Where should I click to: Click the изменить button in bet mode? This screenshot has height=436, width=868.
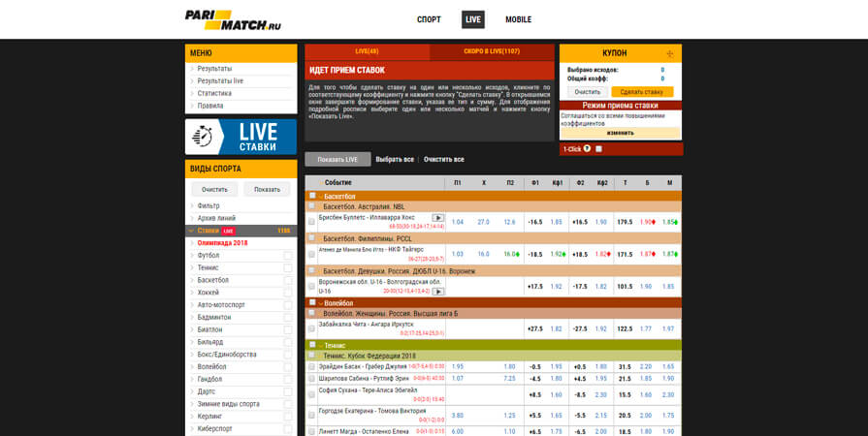point(620,133)
